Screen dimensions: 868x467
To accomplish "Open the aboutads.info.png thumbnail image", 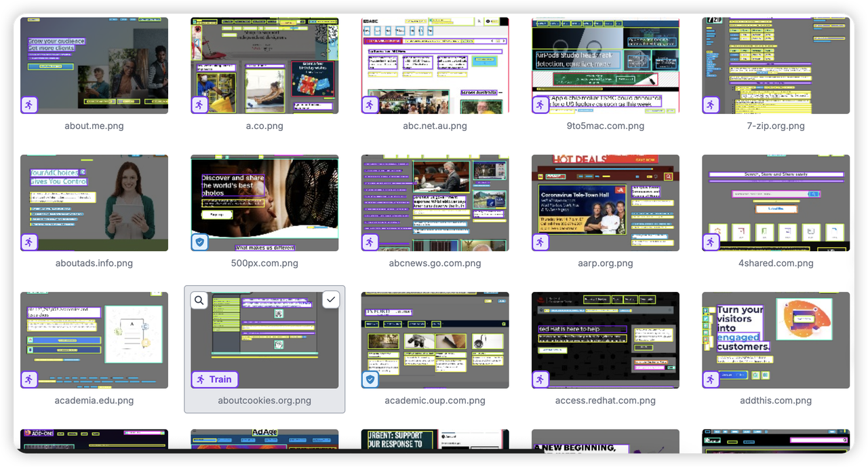I will tap(94, 203).
